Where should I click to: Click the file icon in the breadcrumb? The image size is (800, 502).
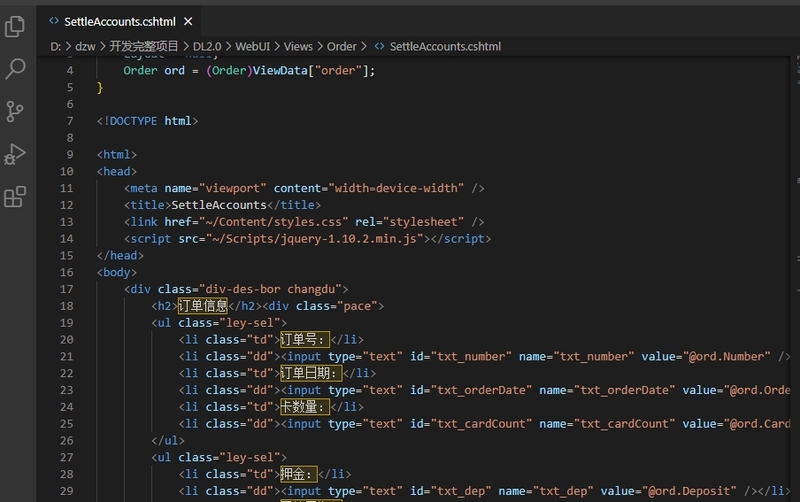click(x=380, y=46)
